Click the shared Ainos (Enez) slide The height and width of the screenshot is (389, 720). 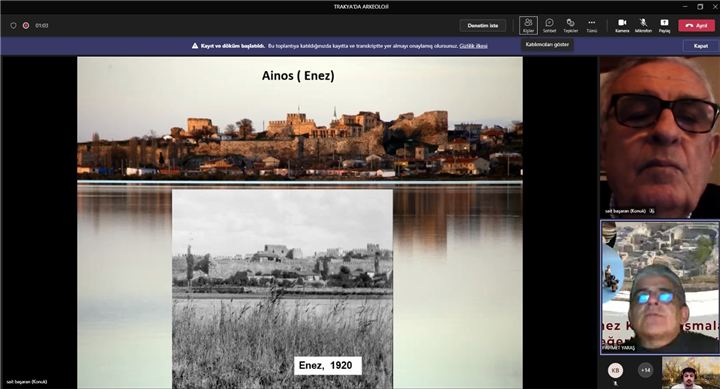click(300, 223)
